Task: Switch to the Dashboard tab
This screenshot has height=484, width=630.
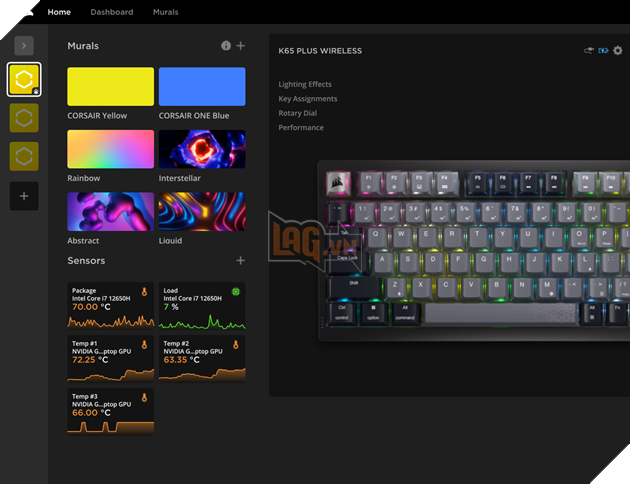Action: coord(112,12)
